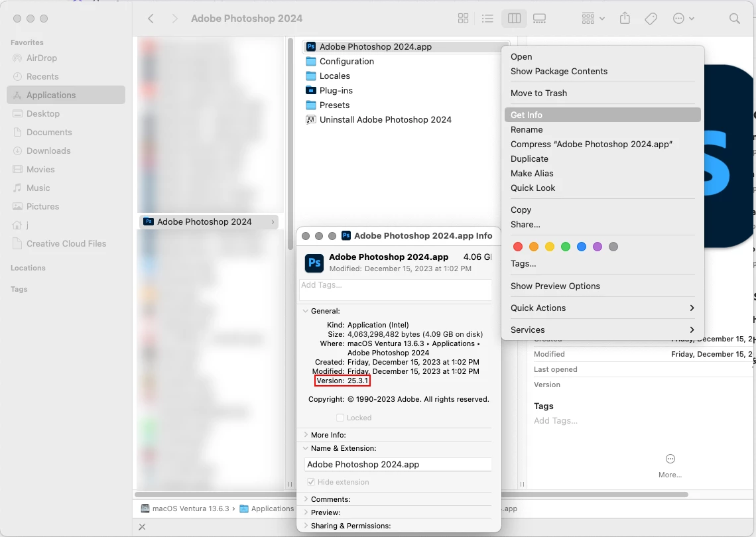
Task: Click the name field Adobe Photoshop 2024.app
Action: click(x=398, y=464)
